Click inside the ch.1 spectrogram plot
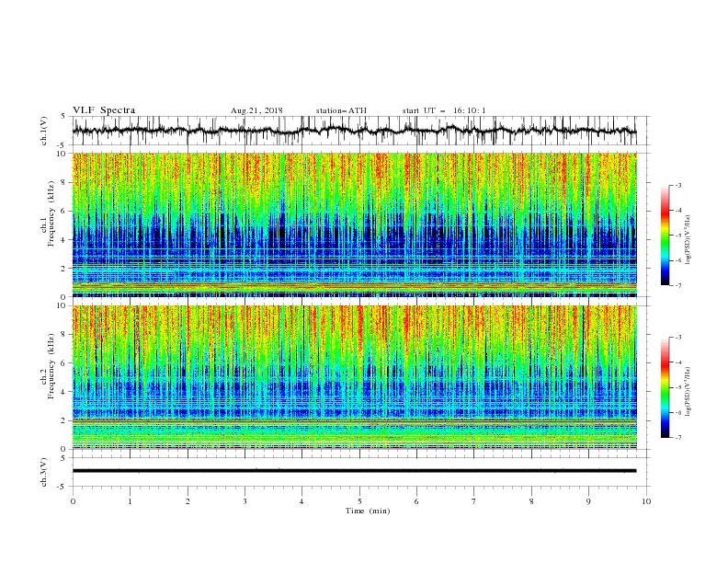The height and width of the screenshot is (563, 728). (x=354, y=224)
